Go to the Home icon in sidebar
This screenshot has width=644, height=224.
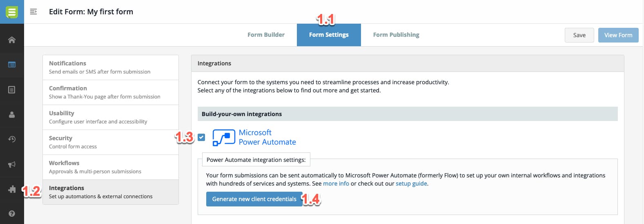pyautogui.click(x=12, y=40)
